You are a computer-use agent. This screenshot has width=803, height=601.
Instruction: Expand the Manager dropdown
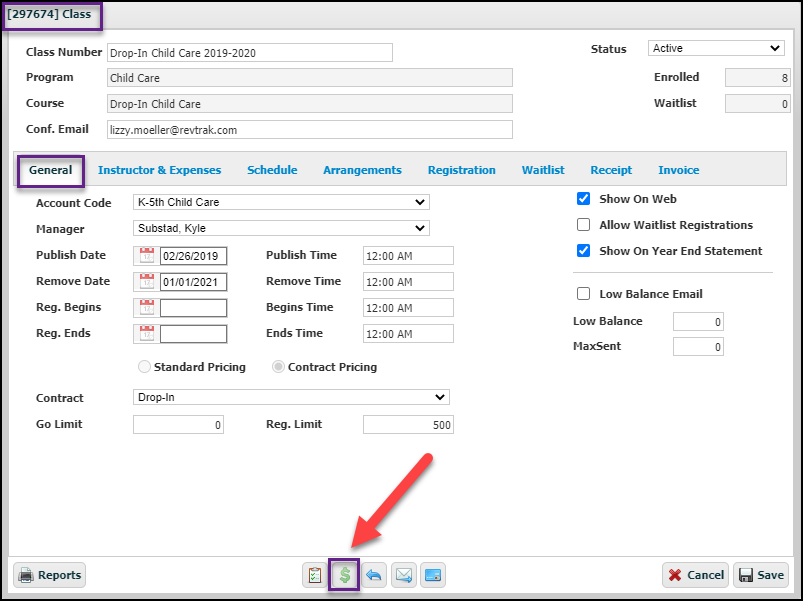(281, 228)
